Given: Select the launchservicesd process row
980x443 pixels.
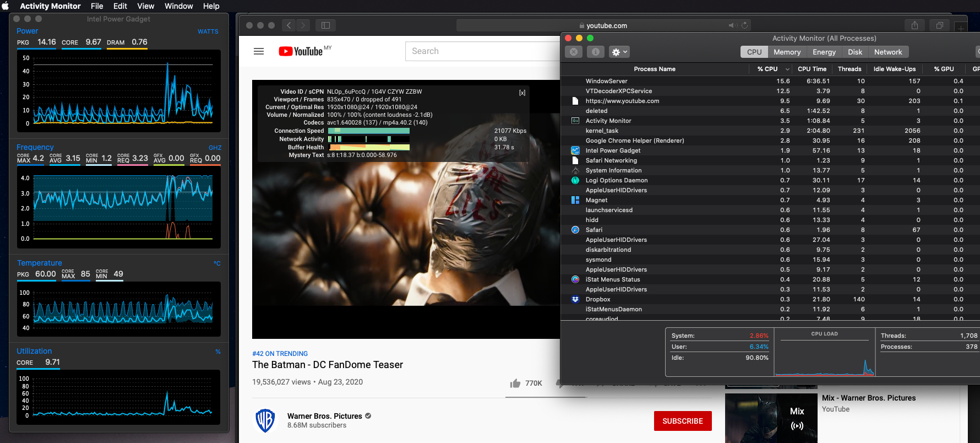Looking at the screenshot, I should pyautogui.click(x=770, y=210).
